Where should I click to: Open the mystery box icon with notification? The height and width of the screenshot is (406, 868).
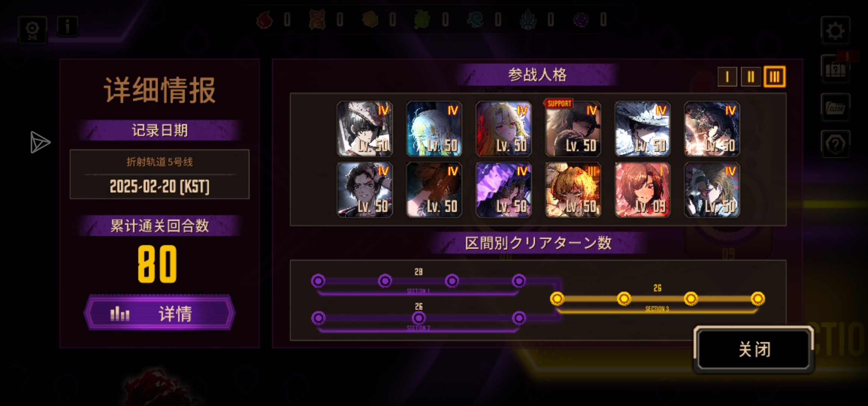(835, 69)
